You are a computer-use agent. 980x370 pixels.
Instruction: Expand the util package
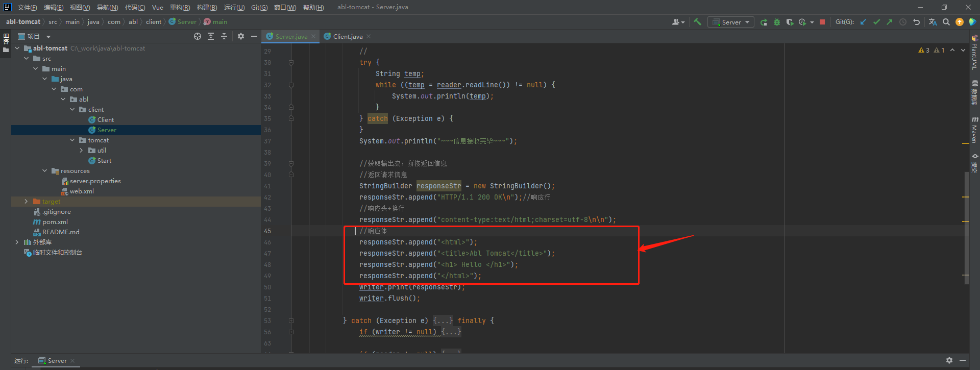(x=82, y=150)
